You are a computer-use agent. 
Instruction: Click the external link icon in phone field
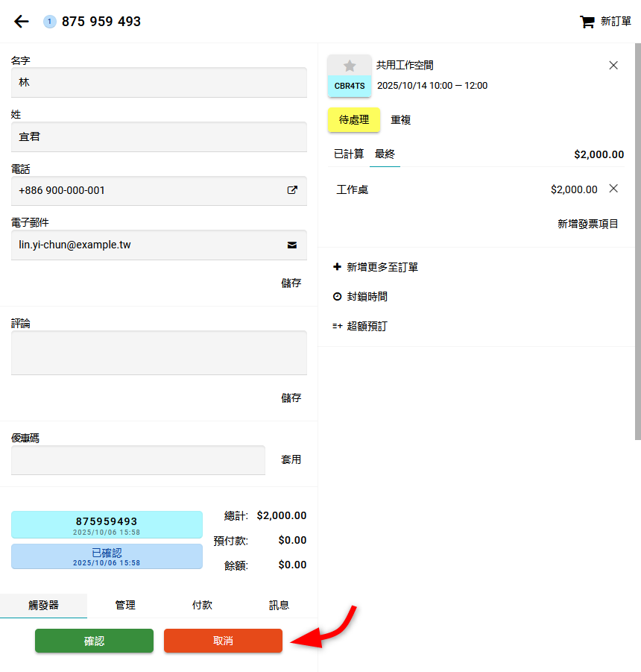click(292, 190)
